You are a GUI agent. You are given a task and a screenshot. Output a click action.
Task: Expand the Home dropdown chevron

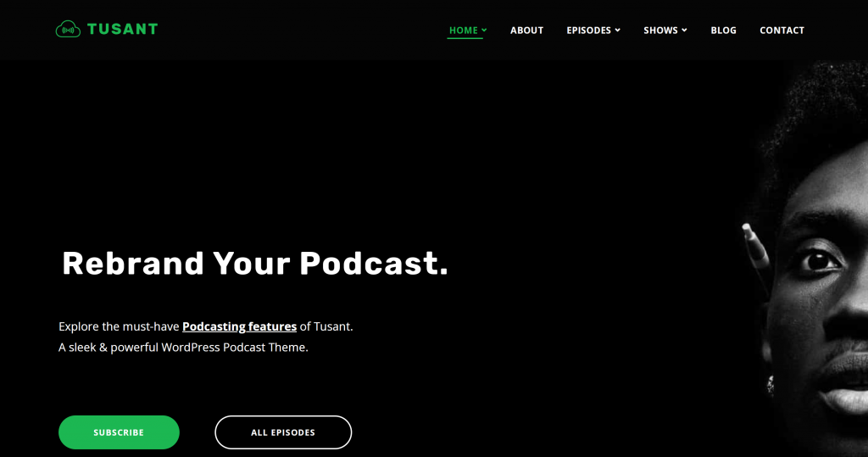click(484, 30)
